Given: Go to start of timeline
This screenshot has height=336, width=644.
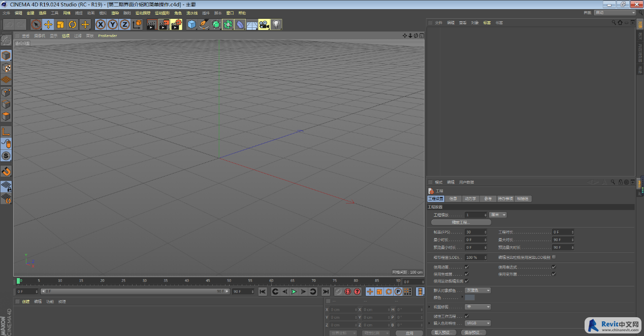Looking at the screenshot, I should [x=263, y=291].
